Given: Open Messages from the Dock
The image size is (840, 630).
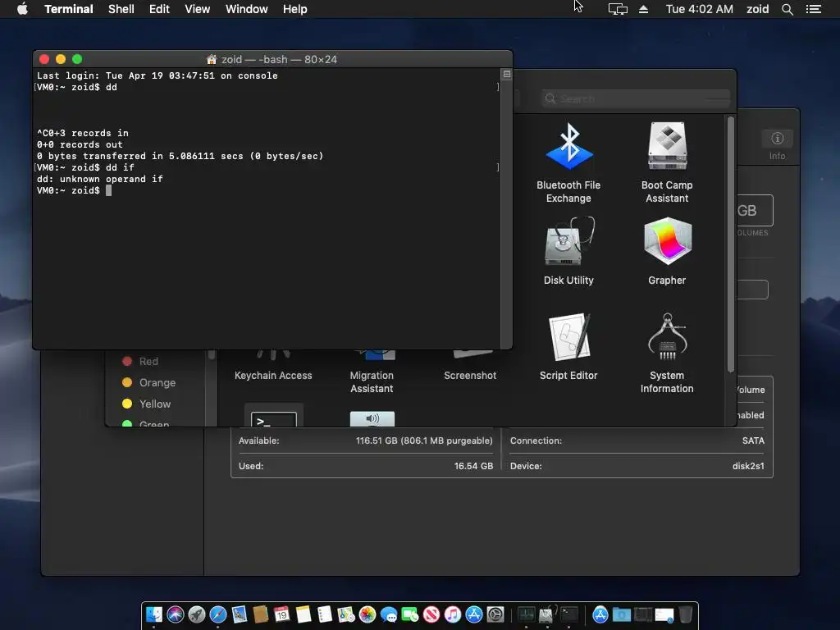Looking at the screenshot, I should coord(389,615).
